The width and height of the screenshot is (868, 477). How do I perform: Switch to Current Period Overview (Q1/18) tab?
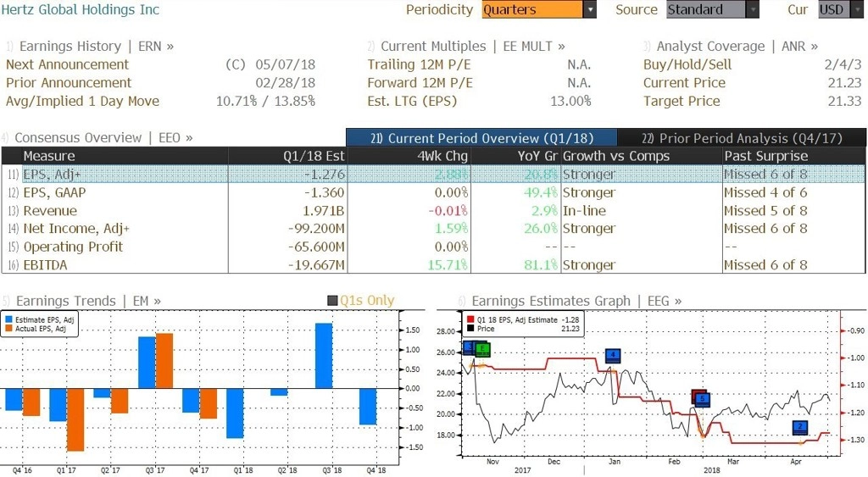coord(481,138)
